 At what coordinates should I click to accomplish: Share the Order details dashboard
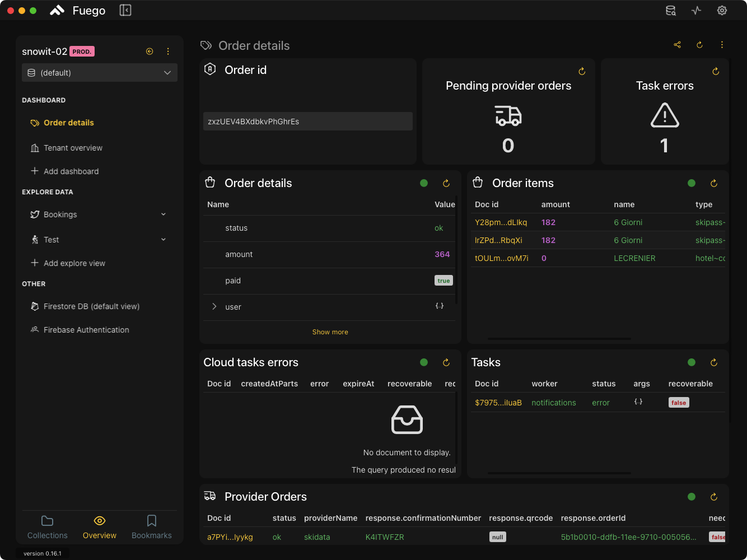677,45
